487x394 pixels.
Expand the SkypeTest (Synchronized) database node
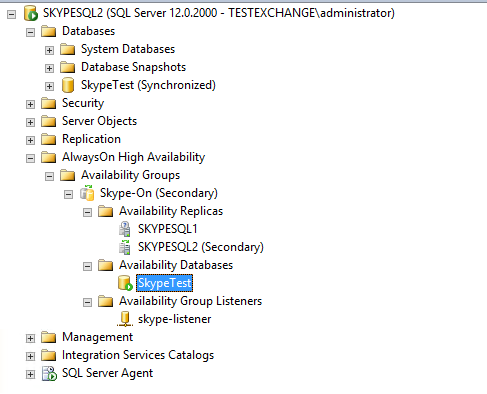[49, 86]
